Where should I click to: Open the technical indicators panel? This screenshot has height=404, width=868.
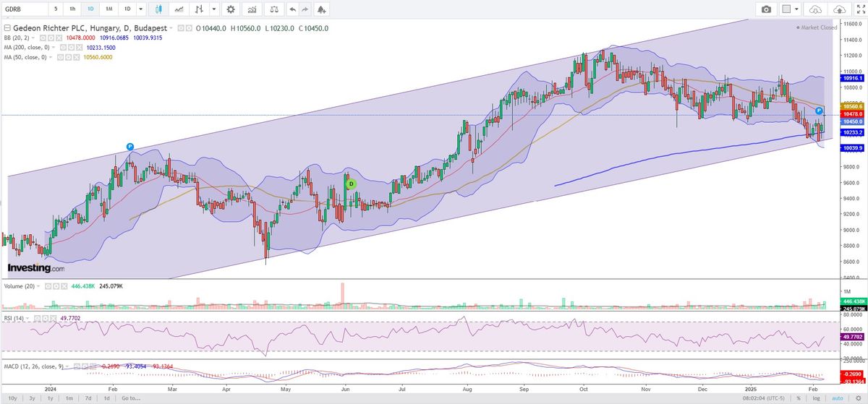(252, 9)
